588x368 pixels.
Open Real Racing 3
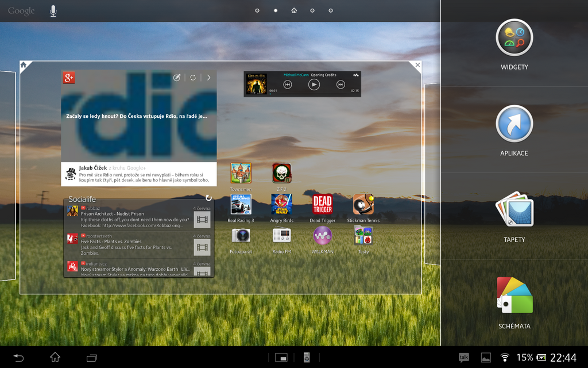point(241,204)
